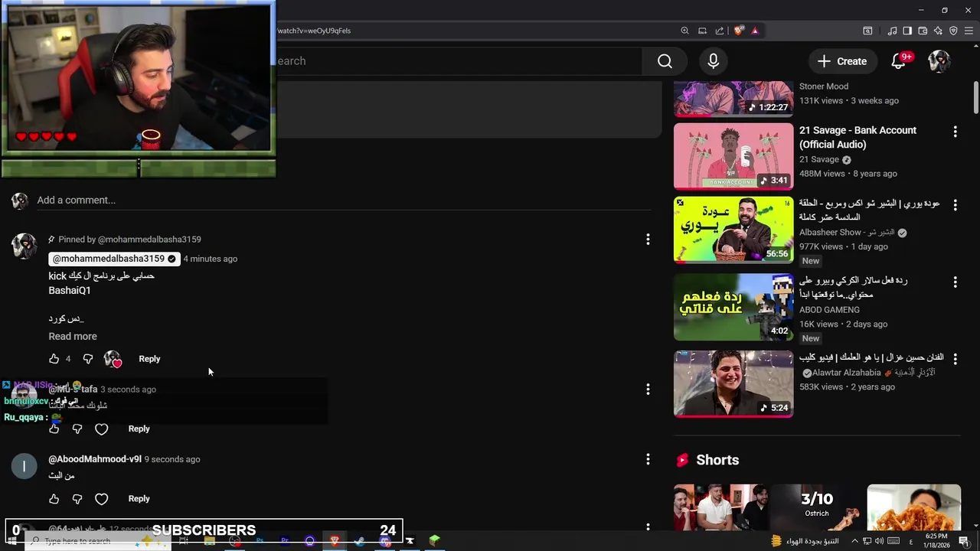Open the Windows notification center icon
This screenshot has height=551, width=980.
click(x=964, y=541)
